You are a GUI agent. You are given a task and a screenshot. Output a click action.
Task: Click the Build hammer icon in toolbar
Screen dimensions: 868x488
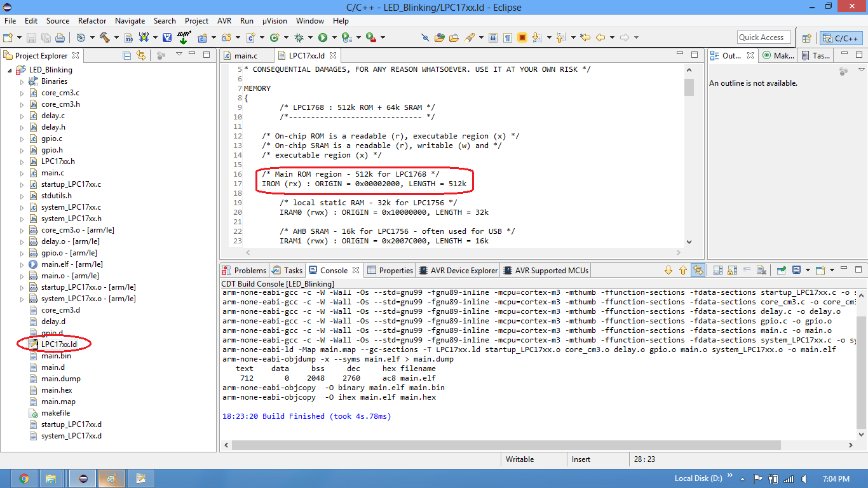point(104,37)
